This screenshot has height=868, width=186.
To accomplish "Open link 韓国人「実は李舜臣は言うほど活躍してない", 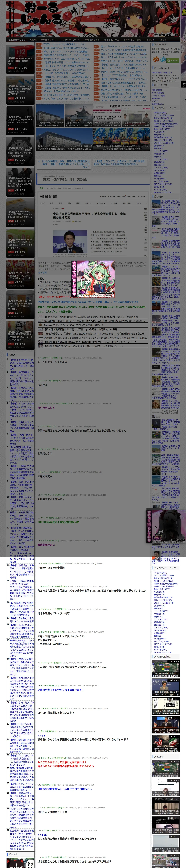I will coord(92,309).
